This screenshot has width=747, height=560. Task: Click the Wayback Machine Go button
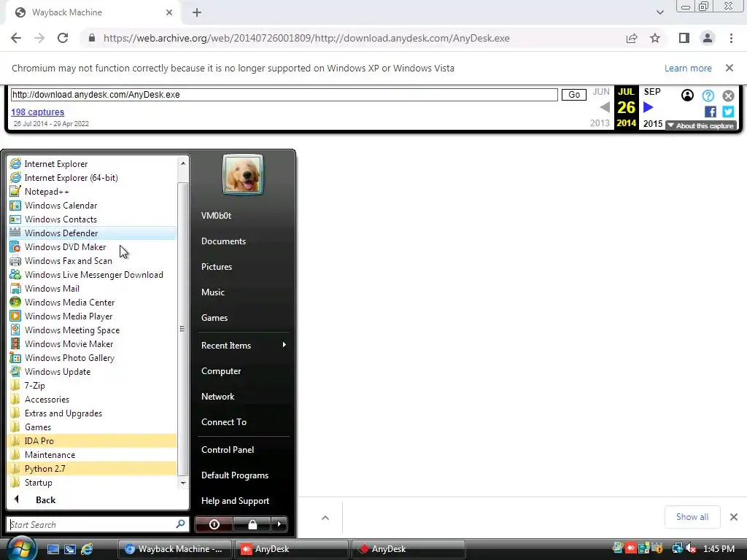point(573,94)
